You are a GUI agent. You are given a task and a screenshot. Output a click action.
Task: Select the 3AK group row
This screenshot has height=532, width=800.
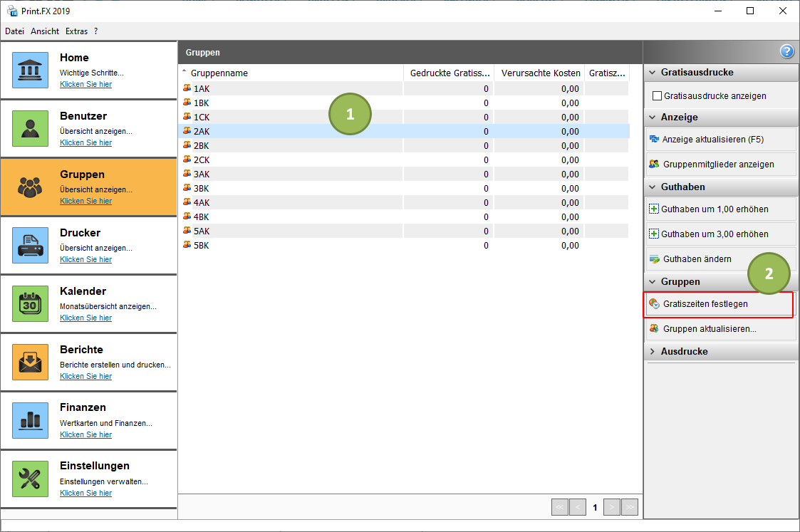[202, 174]
